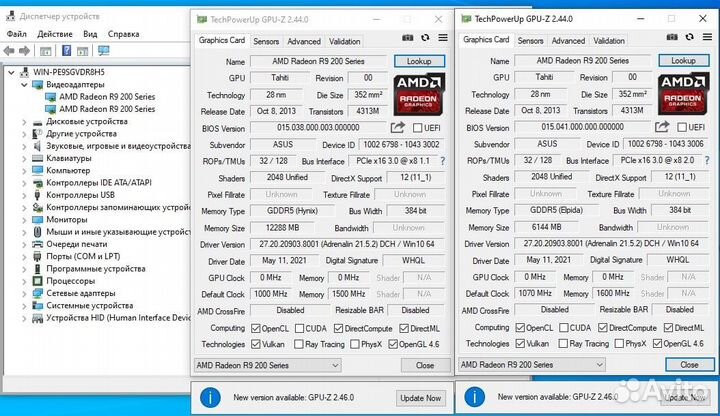
Task: Toggle the CUDA checkbox in right GPU-Z window
Action: pyautogui.click(x=562, y=327)
